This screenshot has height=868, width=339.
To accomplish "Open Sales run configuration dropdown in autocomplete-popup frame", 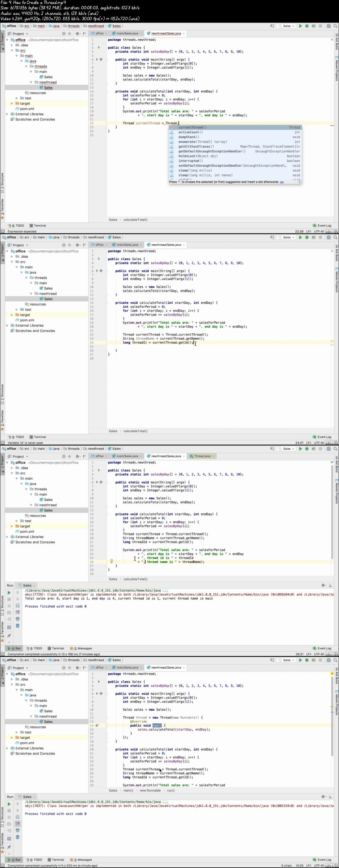I will (x=286, y=26).
